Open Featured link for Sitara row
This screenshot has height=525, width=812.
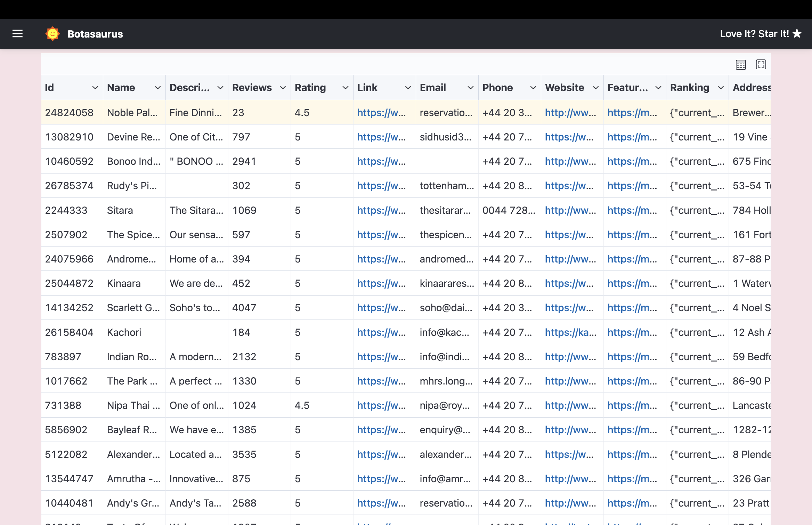(x=632, y=210)
